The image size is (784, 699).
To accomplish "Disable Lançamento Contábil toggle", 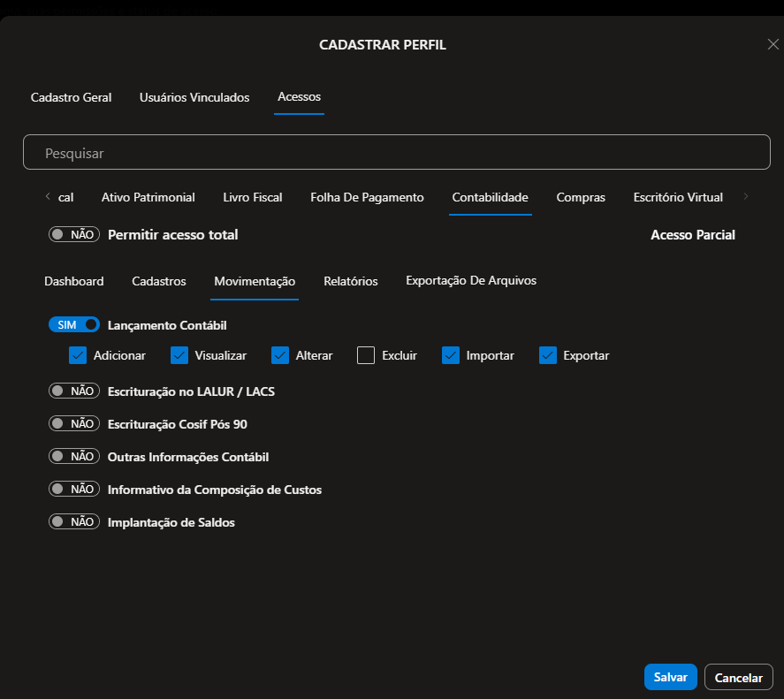I will point(74,325).
